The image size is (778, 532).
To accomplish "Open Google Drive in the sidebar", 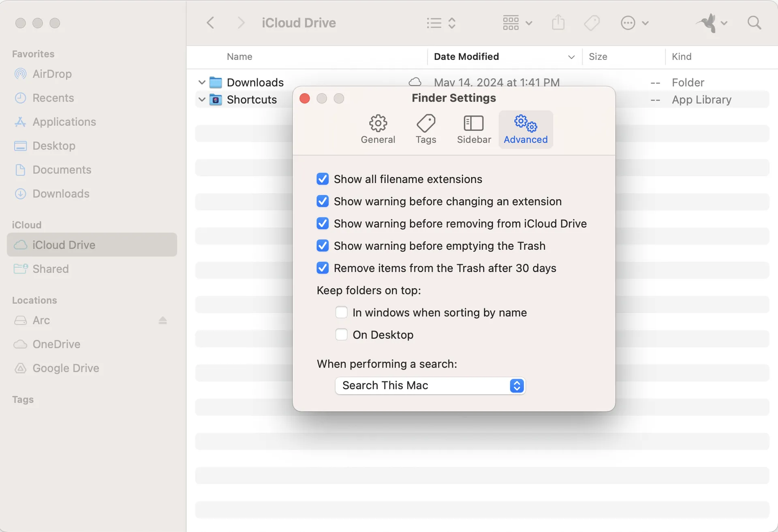I will [x=92, y=368].
